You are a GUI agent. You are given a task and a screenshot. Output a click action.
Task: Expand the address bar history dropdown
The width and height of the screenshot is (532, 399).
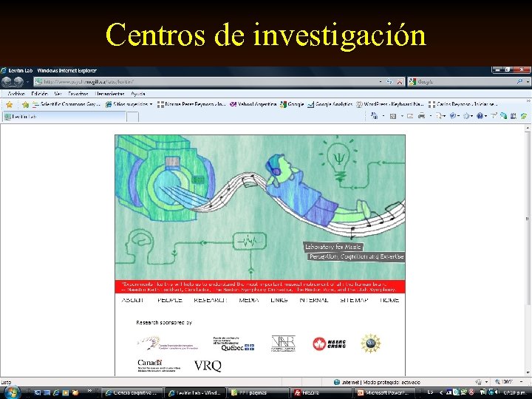(x=381, y=82)
